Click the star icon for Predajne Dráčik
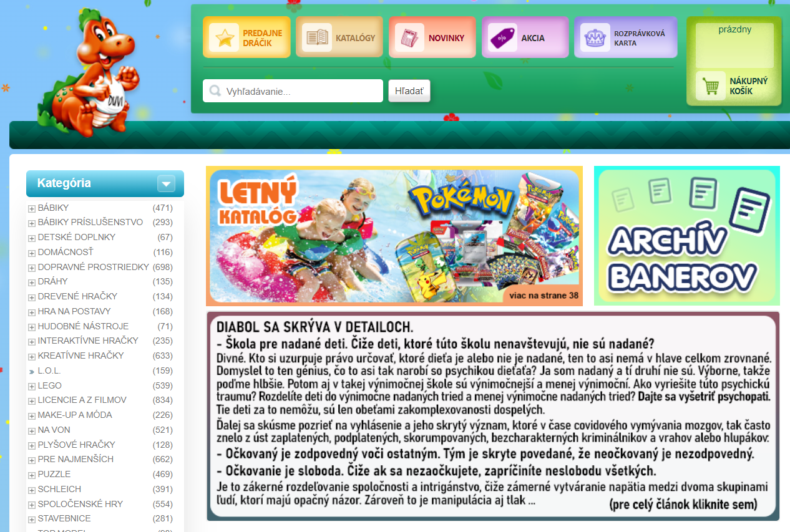This screenshot has width=790, height=532. point(223,38)
